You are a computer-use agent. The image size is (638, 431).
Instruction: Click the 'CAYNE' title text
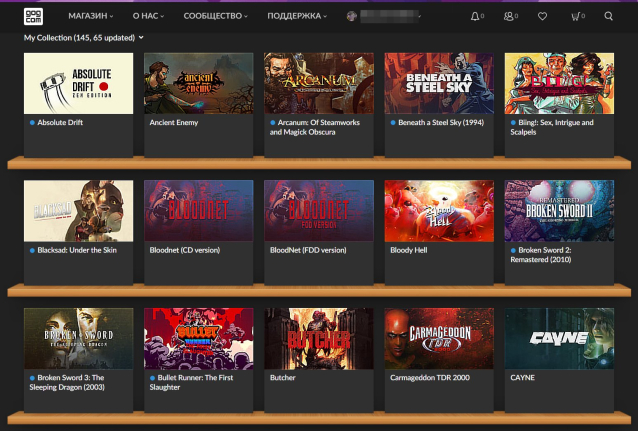(x=522, y=378)
